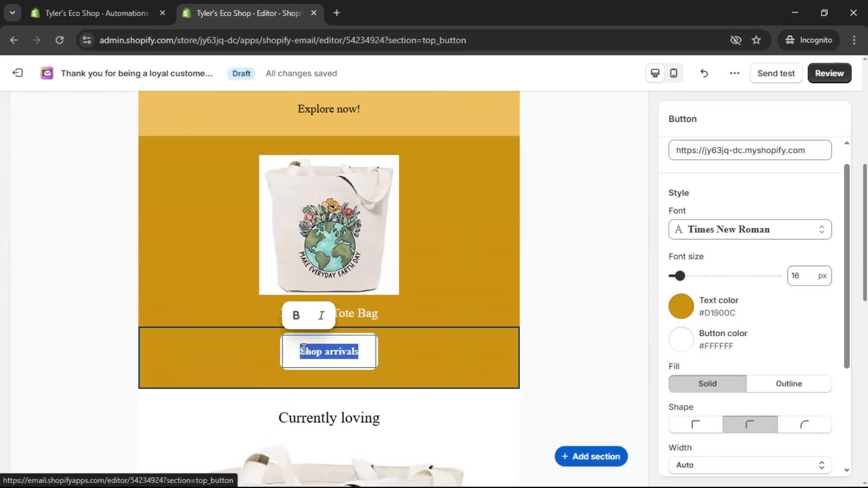Undo the last change
Viewport: 868px width, 488px height.
[704, 73]
